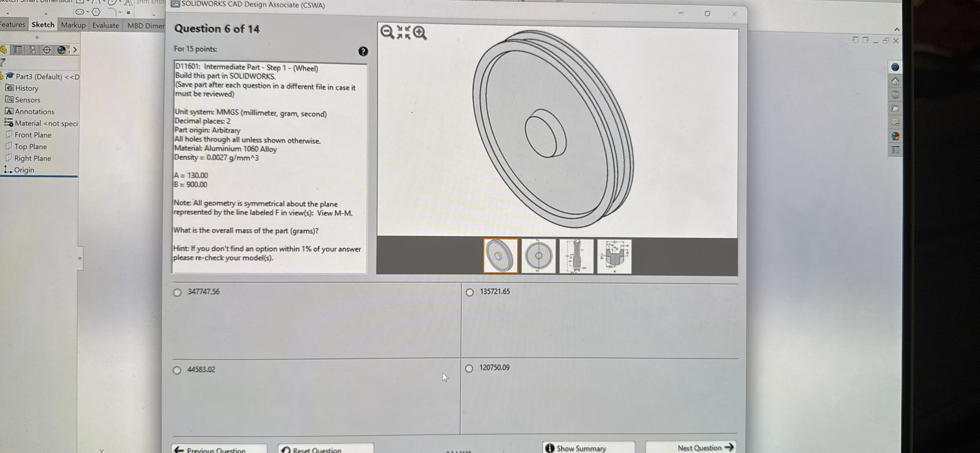Open the Features ribbon tab
This screenshot has height=453, width=980.
click(13, 24)
